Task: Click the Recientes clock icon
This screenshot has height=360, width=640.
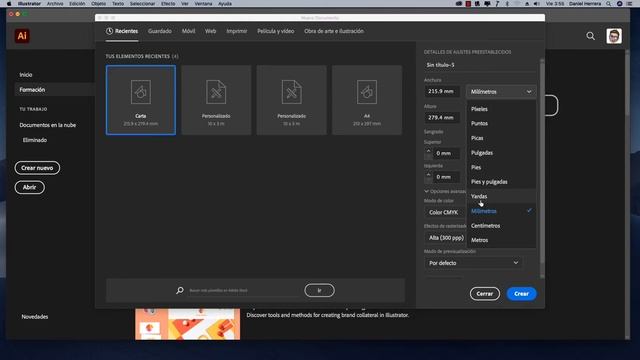Action: tap(109, 31)
